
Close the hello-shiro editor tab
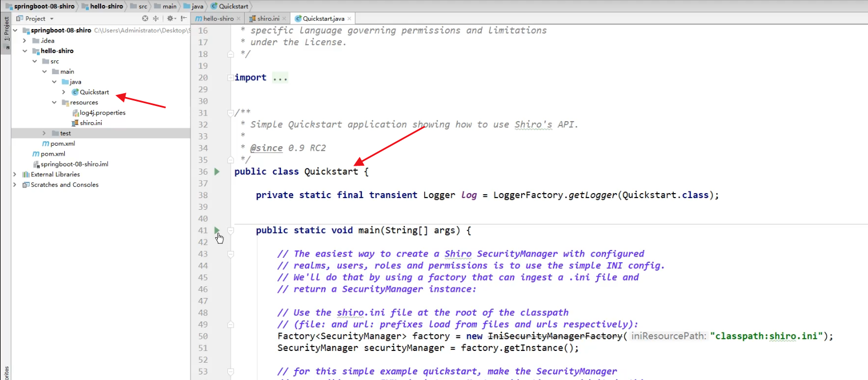pos(239,18)
